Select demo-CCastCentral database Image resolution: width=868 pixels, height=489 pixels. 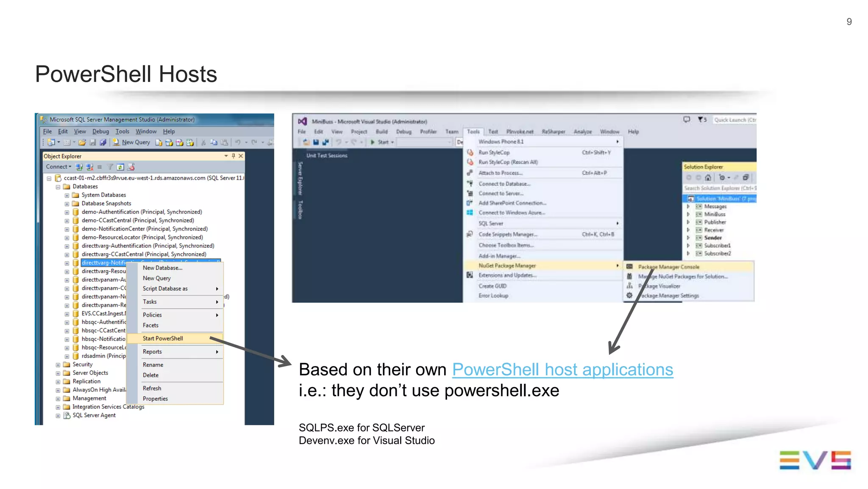click(x=138, y=221)
